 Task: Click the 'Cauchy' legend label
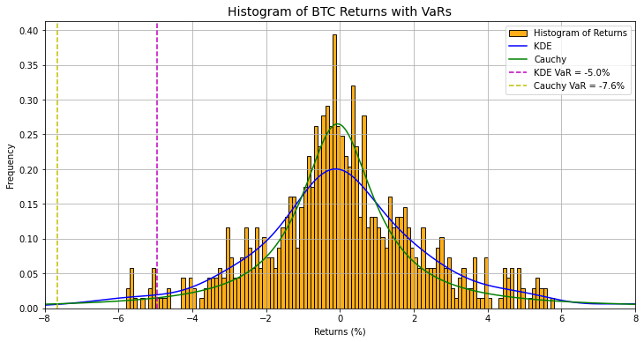tap(550, 59)
